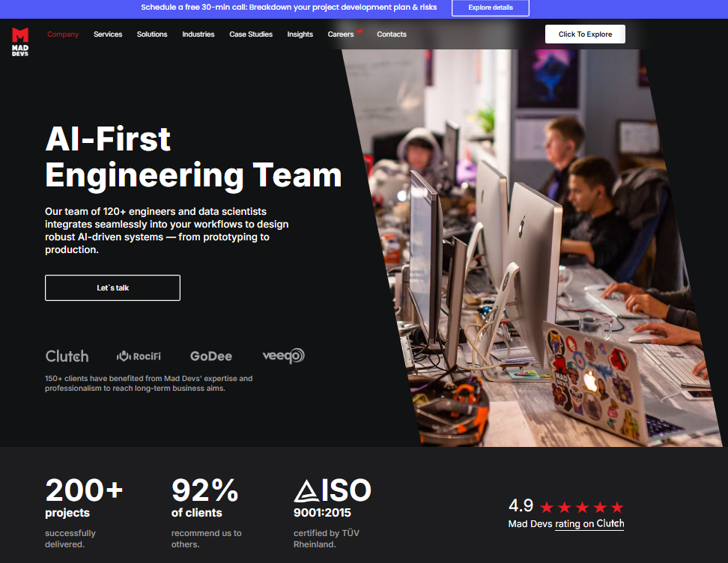The width and height of the screenshot is (728, 563).
Task: Select the RociFi client logo
Action: [139, 356]
